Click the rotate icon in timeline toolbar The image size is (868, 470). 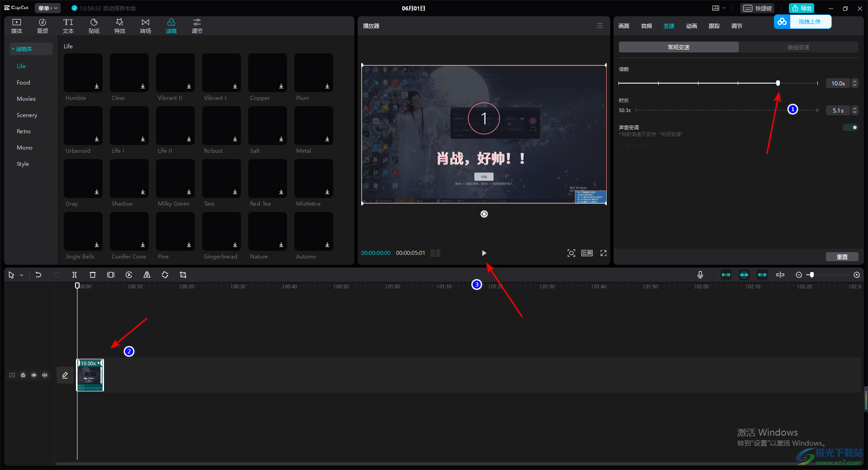(165, 275)
